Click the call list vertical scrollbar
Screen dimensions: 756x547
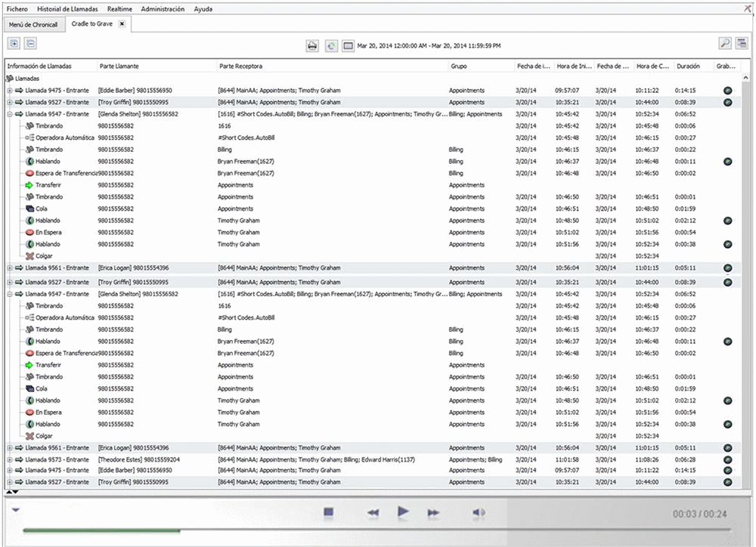[745, 284]
